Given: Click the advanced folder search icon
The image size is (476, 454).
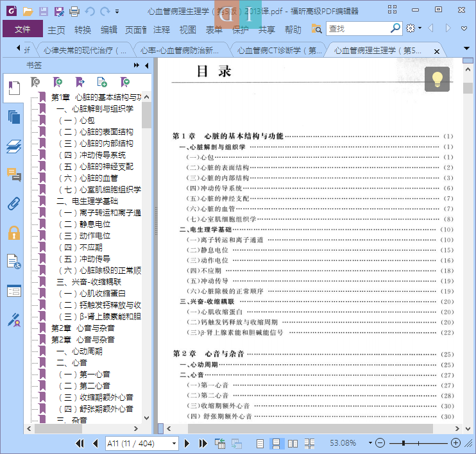Looking at the screenshot, I should 316,29.
